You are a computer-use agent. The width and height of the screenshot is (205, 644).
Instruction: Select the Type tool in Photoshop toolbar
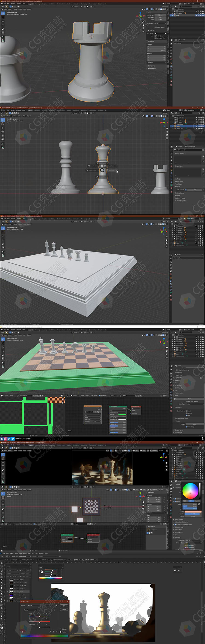[1, 608]
